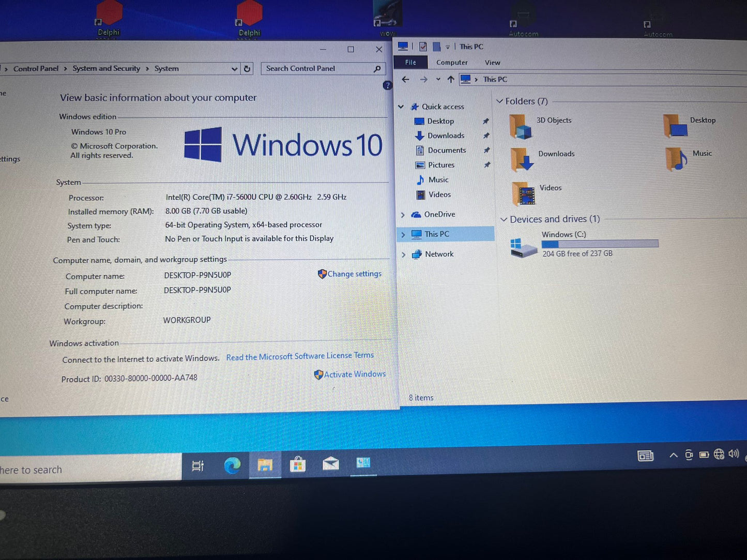Open the Videos folder in Folders section
This screenshot has height=560, width=747.
(536, 193)
